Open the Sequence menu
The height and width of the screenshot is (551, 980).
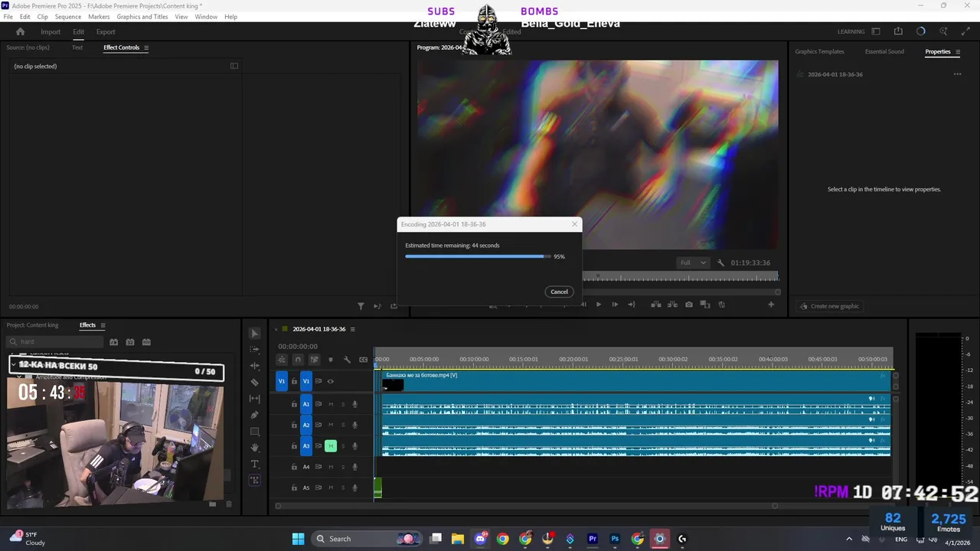coord(68,17)
